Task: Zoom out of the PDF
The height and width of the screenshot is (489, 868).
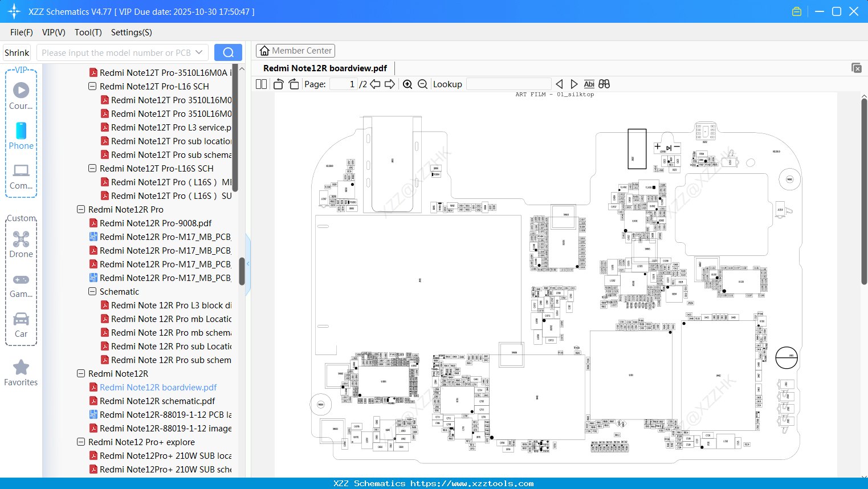Action: tap(422, 84)
